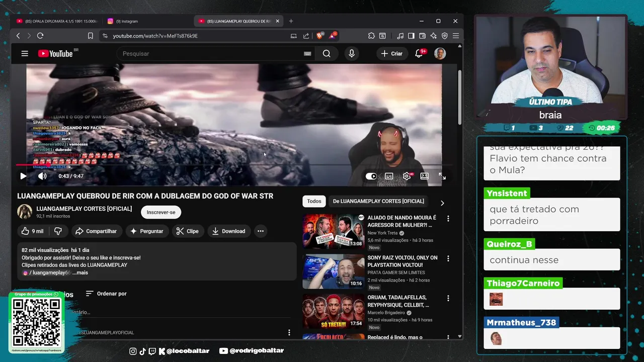Open ORUAM, TADALAFELLAS video thumbnail
This screenshot has height=362, width=644.
pos(333,311)
